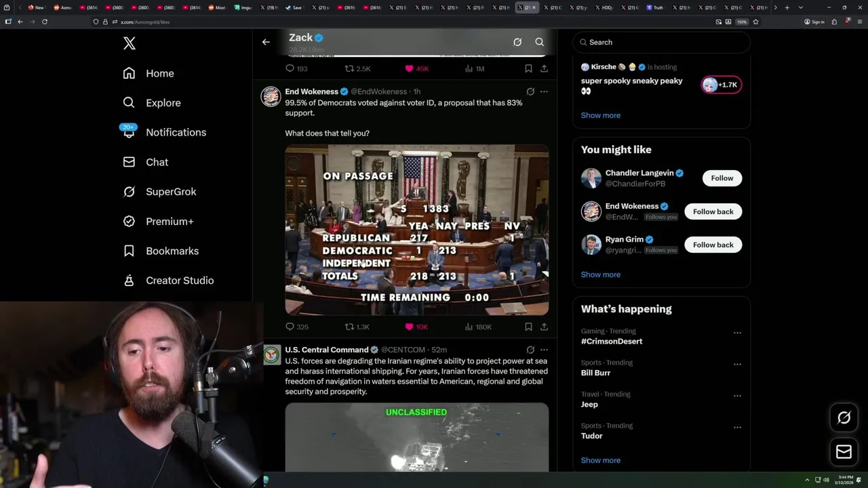This screenshot has height=488, width=868.
Task: Click reply icon showing 193
Action: point(290,68)
